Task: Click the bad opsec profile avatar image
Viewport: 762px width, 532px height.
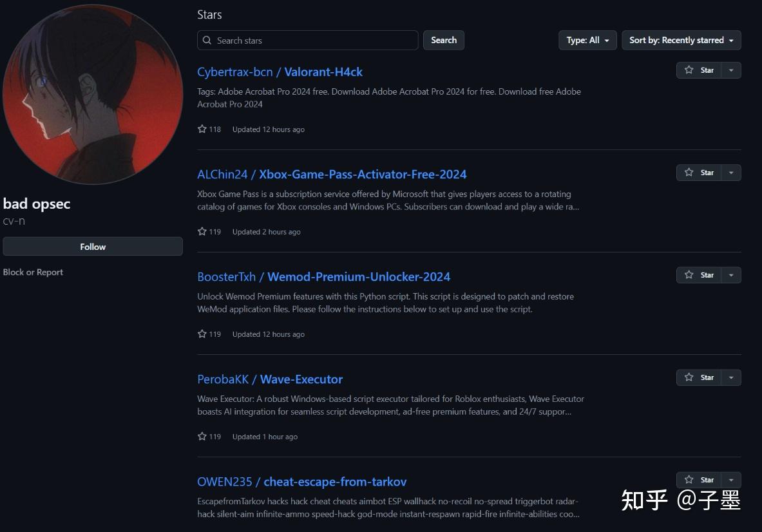Action: point(92,94)
